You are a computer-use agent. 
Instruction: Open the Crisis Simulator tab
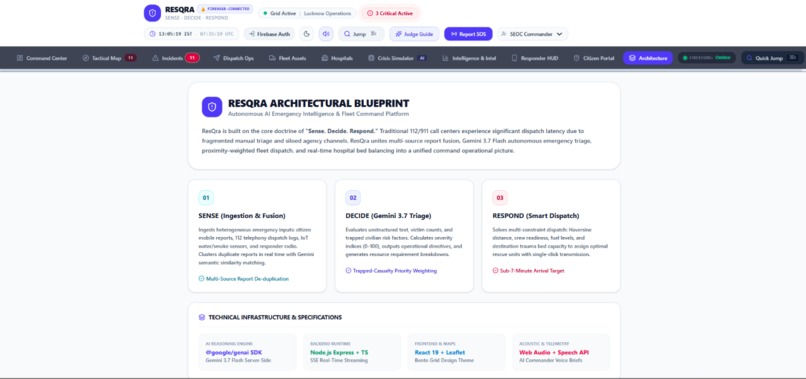(397, 58)
